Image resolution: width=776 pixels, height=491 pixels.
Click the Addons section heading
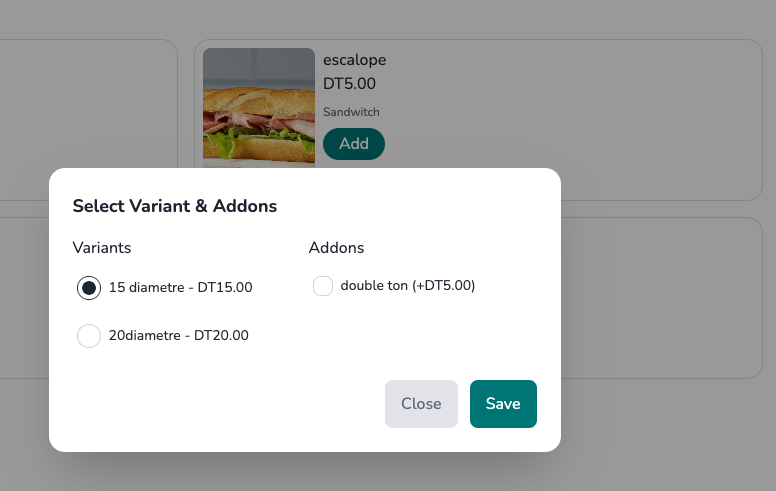(336, 247)
